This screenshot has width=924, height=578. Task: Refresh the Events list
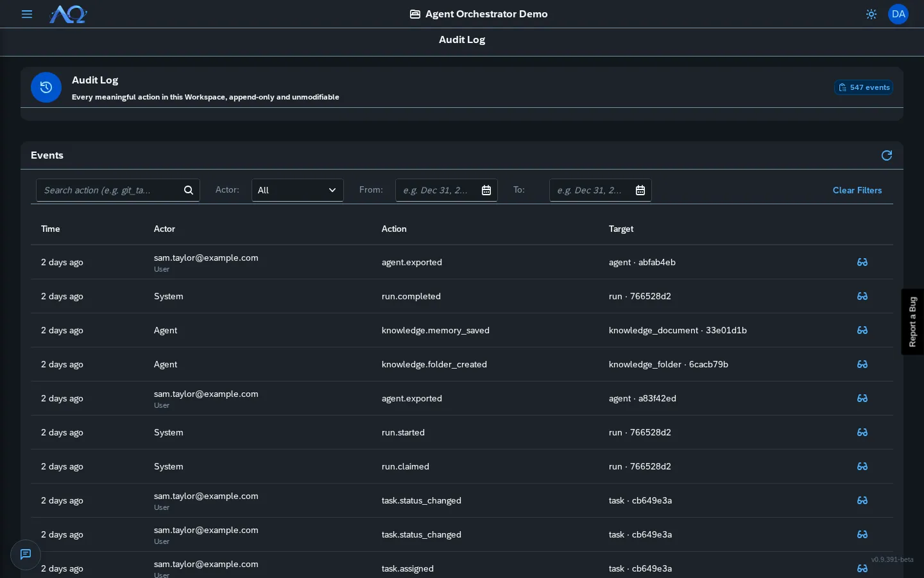click(x=887, y=155)
